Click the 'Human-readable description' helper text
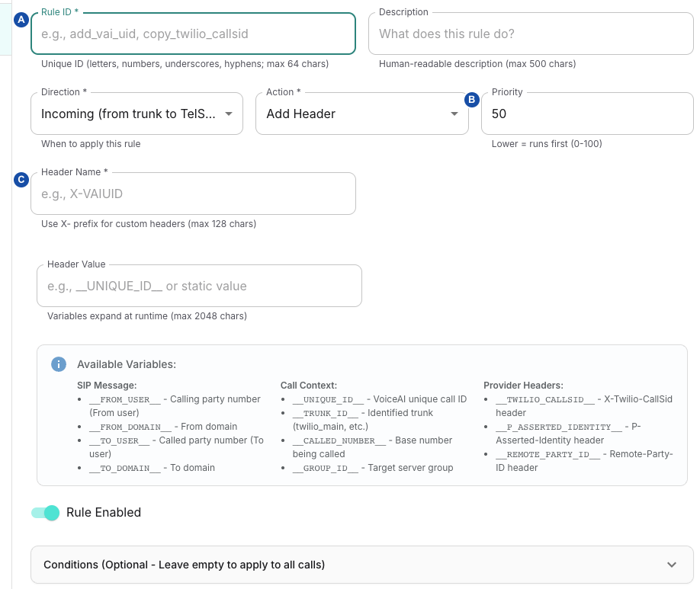This screenshot has height=589, width=700. pyautogui.click(x=477, y=64)
